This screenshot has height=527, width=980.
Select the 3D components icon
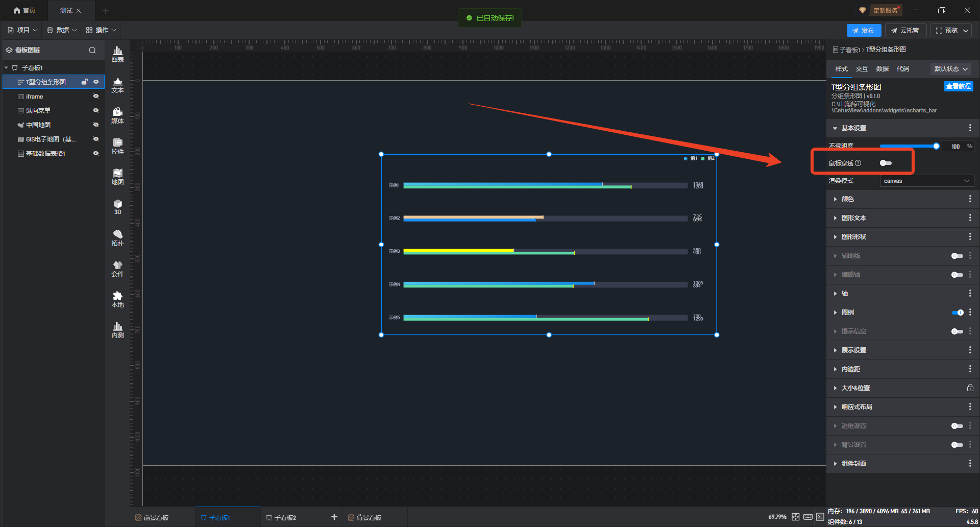117,207
